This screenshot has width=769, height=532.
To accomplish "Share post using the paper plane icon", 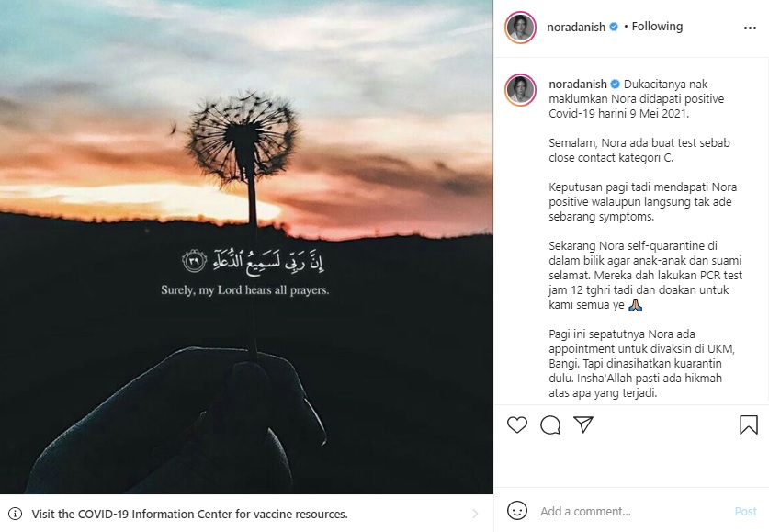I will pos(583,424).
